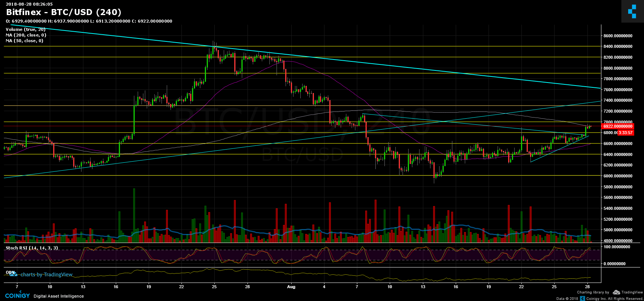This screenshot has width=644, height=301.
Task: Click the COINIGY logo in bottom-left footer
Action: pyautogui.click(x=17, y=295)
